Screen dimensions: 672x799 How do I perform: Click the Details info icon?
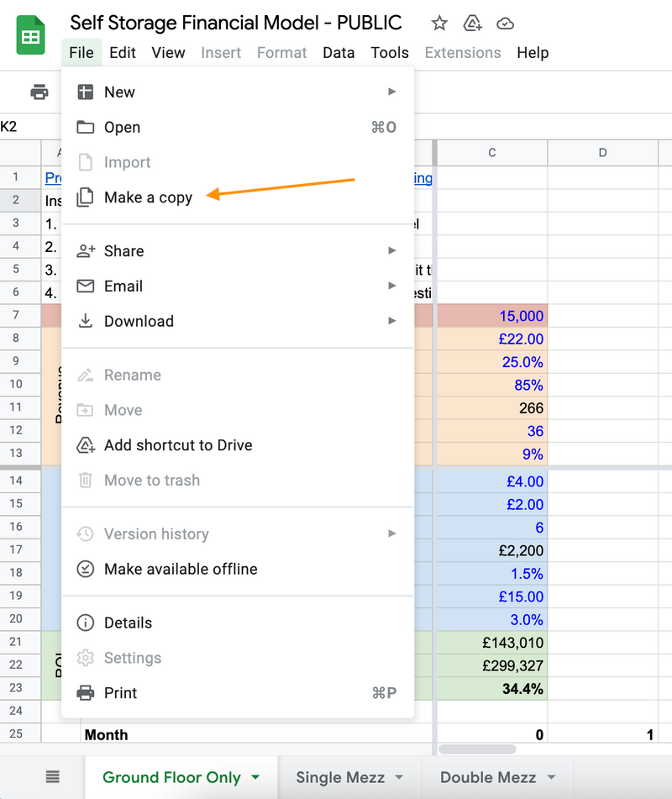tap(86, 623)
